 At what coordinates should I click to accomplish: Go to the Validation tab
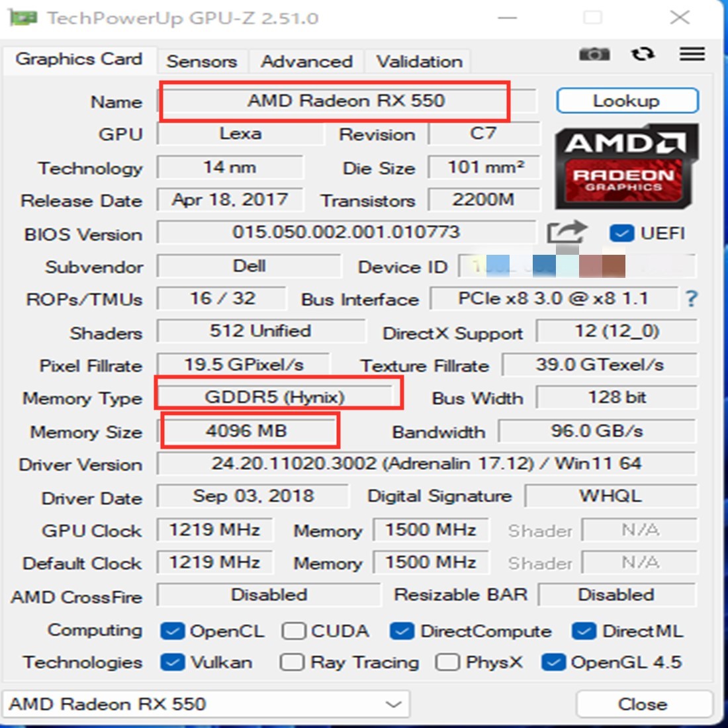coord(419,62)
